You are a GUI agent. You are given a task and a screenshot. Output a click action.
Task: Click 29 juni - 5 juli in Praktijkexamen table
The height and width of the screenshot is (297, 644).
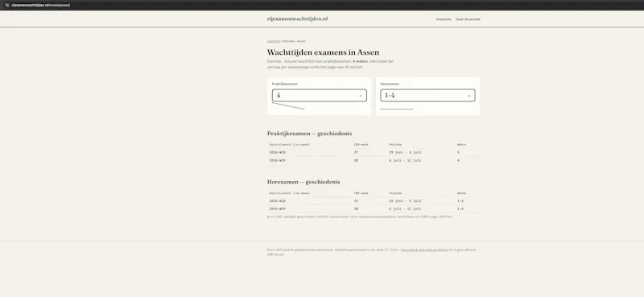(405, 152)
